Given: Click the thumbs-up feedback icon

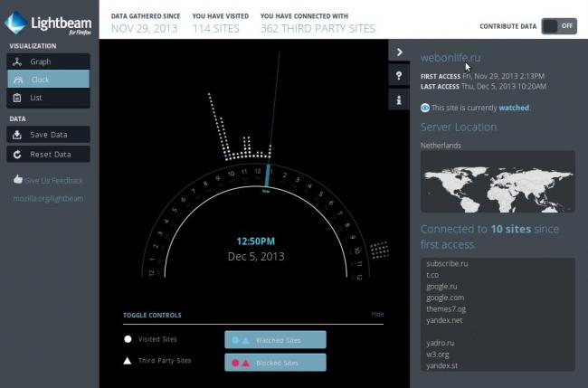Looking at the screenshot, I should (18, 179).
